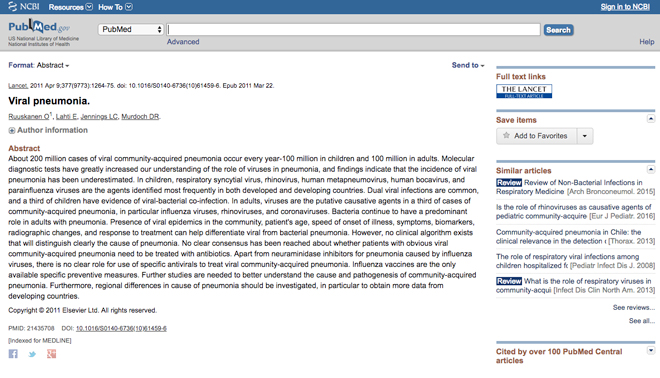This screenshot has height=378, width=660.
Task: Expand the Author information plus icon
Action: click(x=12, y=130)
